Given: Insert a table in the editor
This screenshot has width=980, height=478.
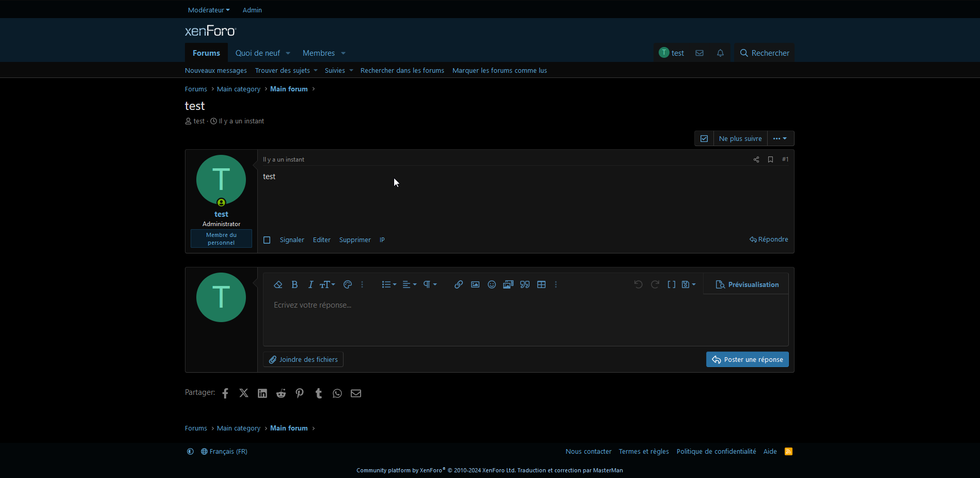Looking at the screenshot, I should (541, 284).
